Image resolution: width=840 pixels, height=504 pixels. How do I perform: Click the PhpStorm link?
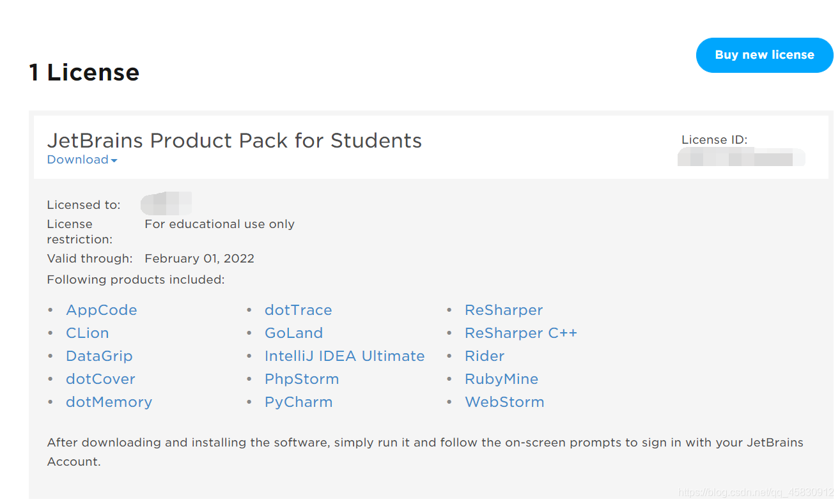coord(302,379)
